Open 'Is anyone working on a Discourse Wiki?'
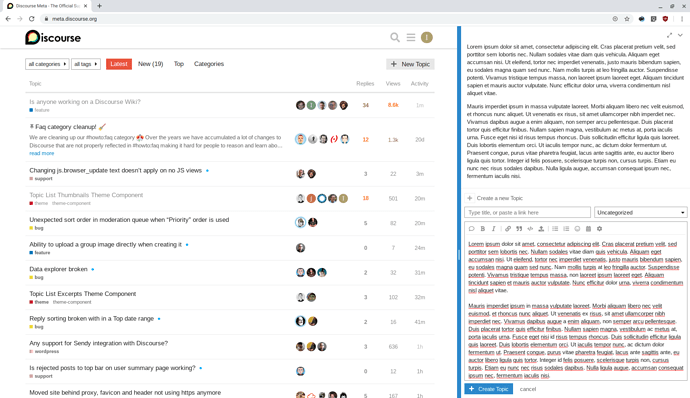This screenshot has height=398, width=690. click(85, 102)
